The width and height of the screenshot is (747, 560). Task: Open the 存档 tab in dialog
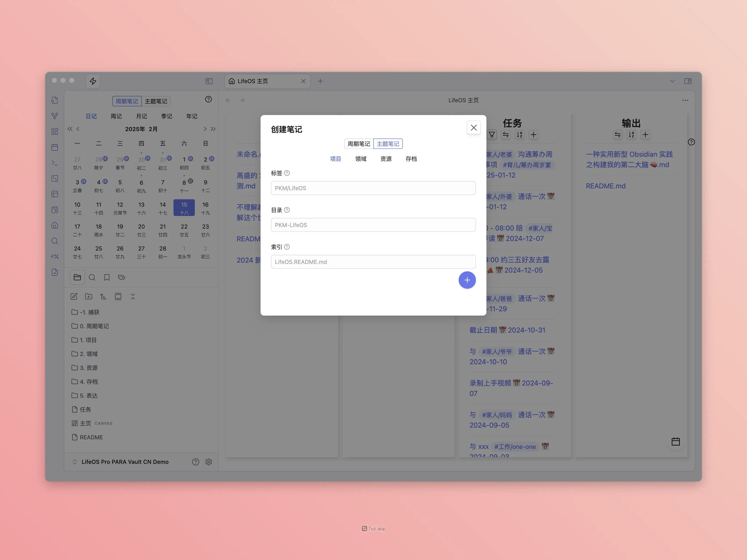(x=411, y=159)
